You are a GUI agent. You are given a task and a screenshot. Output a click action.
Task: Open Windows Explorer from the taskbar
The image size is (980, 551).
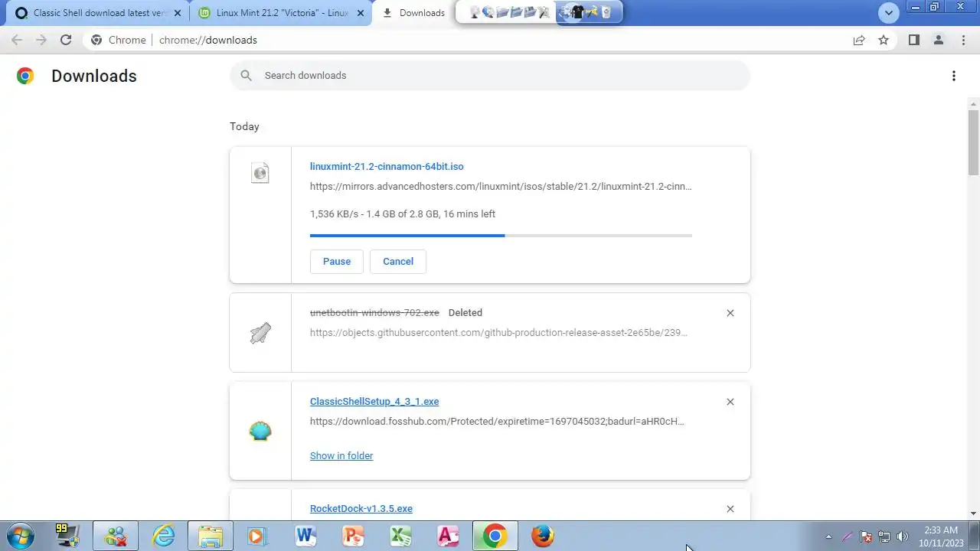(211, 536)
